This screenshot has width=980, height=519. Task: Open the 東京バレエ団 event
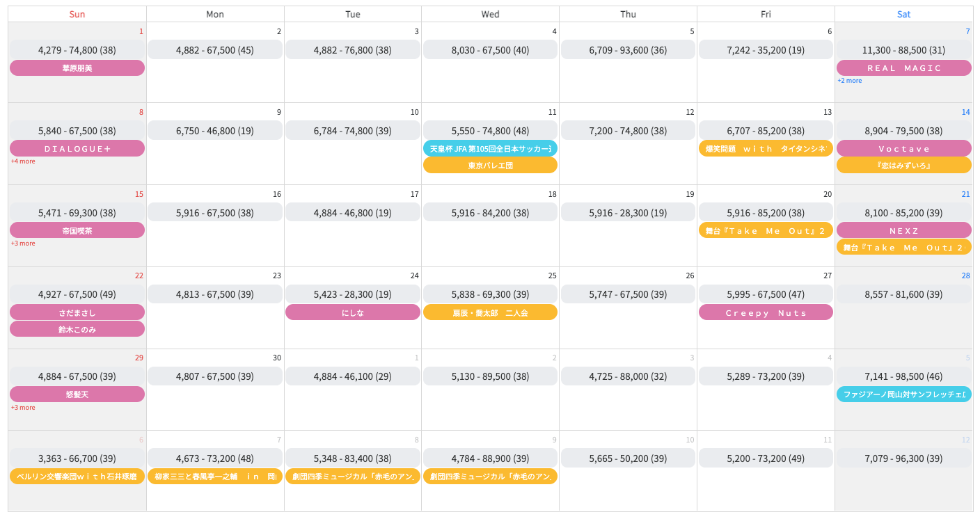[x=490, y=166]
